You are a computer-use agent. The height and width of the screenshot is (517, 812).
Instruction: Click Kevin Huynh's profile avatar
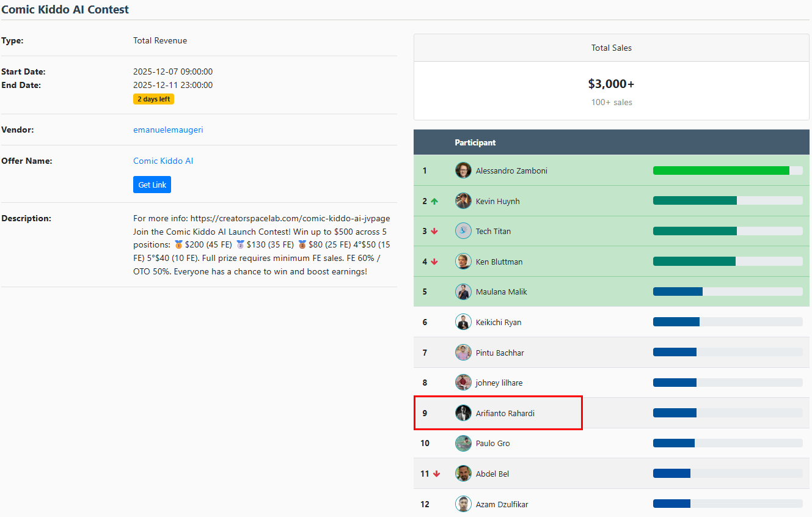463,201
